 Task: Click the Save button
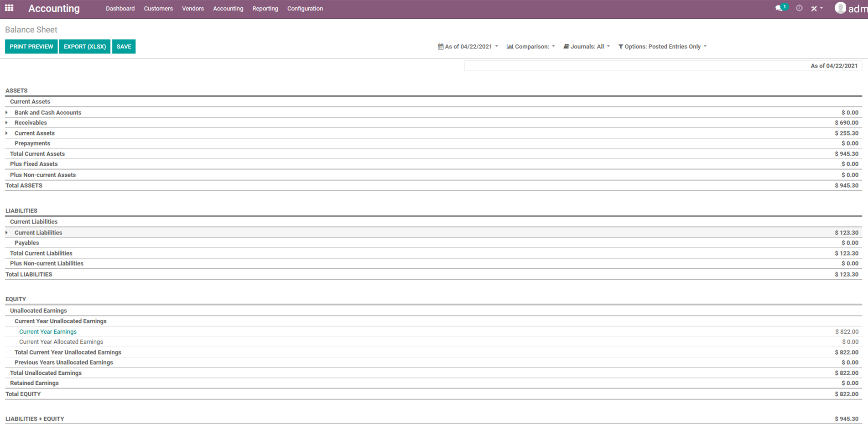click(x=124, y=47)
